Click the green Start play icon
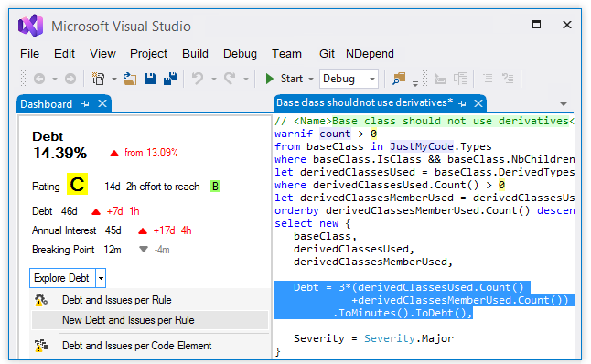Screen dimensions: 591x364 tap(269, 79)
